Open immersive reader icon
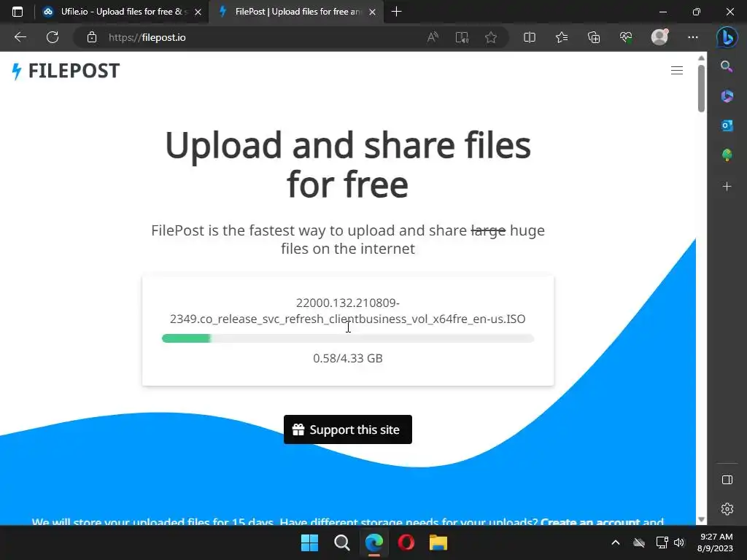 [x=462, y=37]
